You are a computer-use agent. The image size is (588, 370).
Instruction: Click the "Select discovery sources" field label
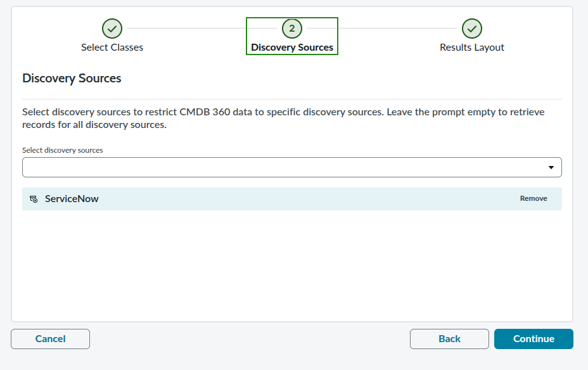(x=62, y=150)
